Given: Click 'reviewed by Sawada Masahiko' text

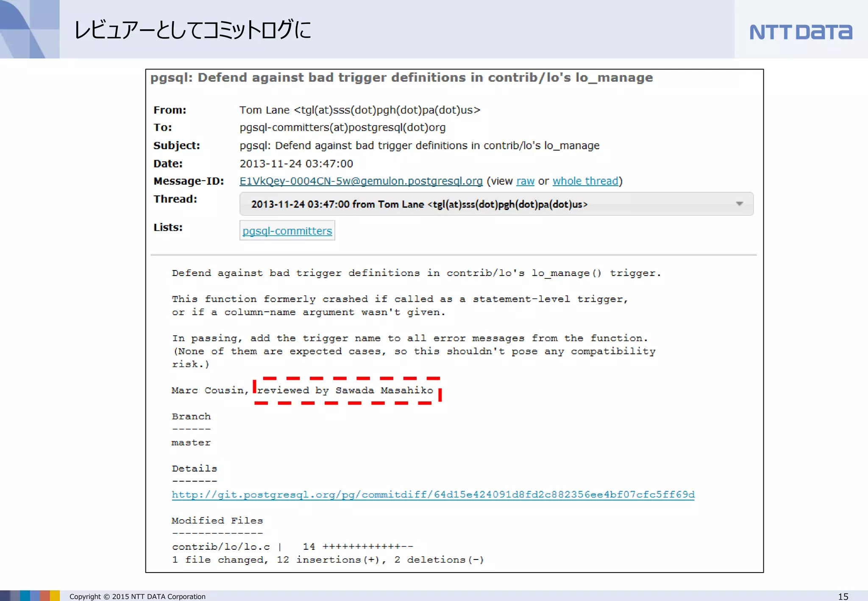Looking at the screenshot, I should point(345,390).
